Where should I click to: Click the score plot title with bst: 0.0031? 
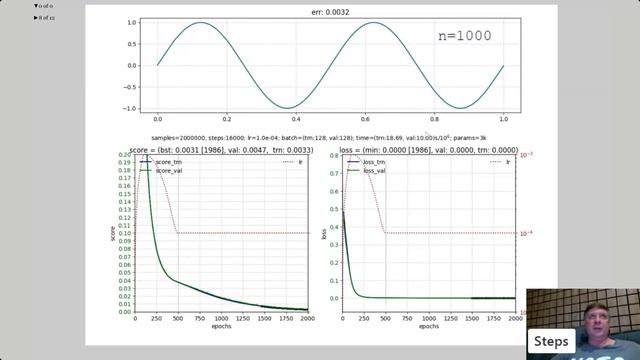coord(221,150)
